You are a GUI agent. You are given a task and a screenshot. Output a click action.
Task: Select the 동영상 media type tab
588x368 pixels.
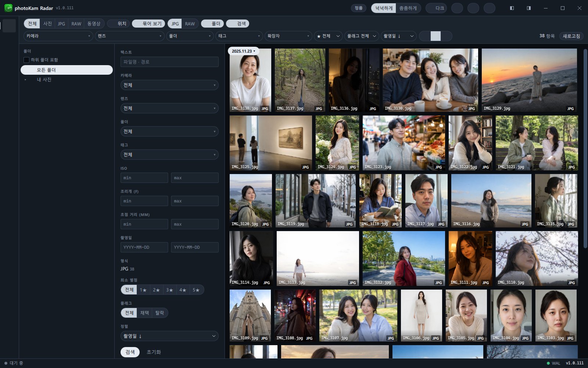click(94, 24)
